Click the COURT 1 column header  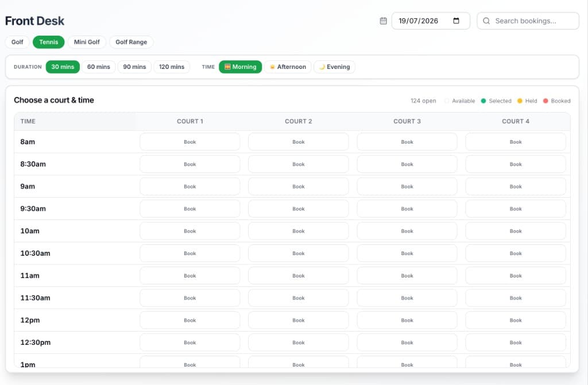coord(189,121)
